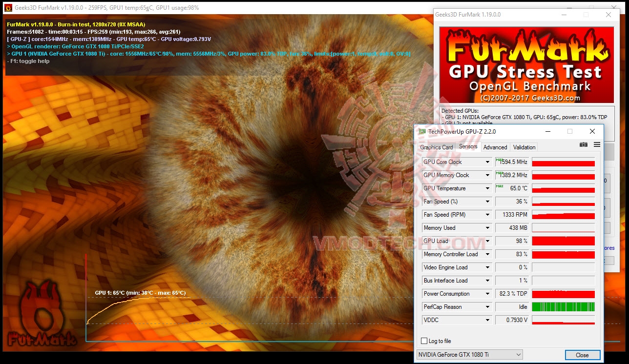This screenshot has height=364, width=629.
Task: Click the "GPU 1: 65°C" temperature graph label
Action: click(140, 293)
